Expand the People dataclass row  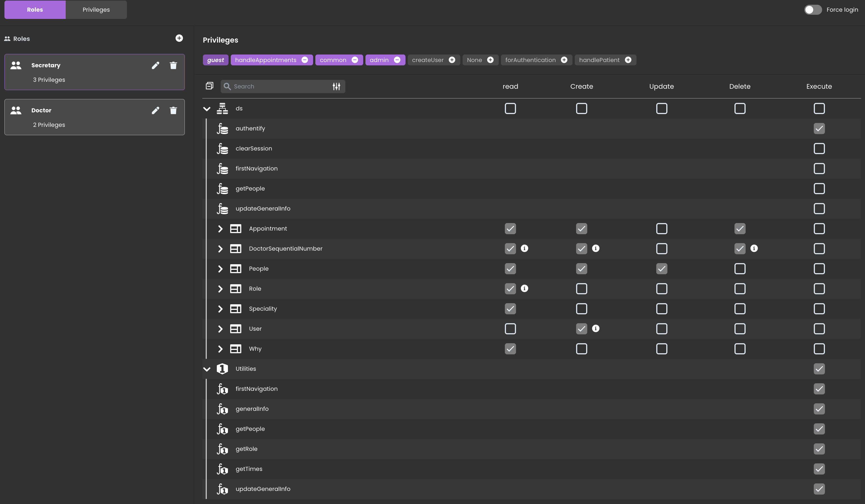pyautogui.click(x=220, y=269)
